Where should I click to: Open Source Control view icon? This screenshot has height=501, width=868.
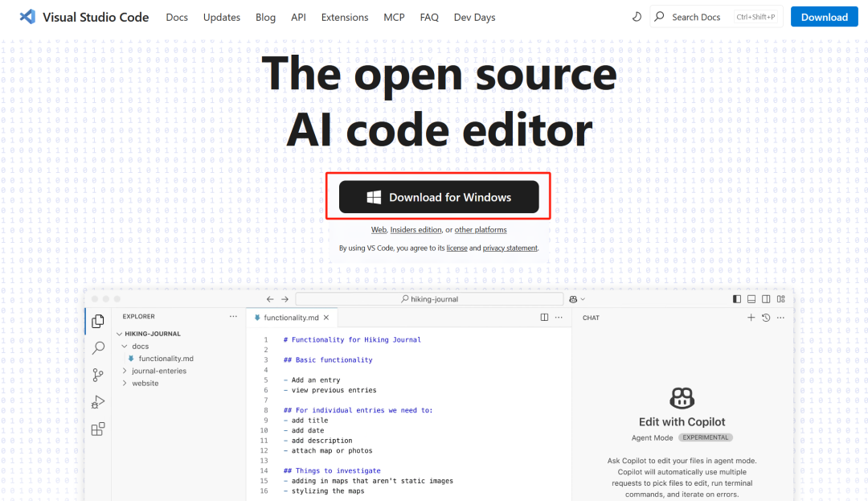pos(98,375)
